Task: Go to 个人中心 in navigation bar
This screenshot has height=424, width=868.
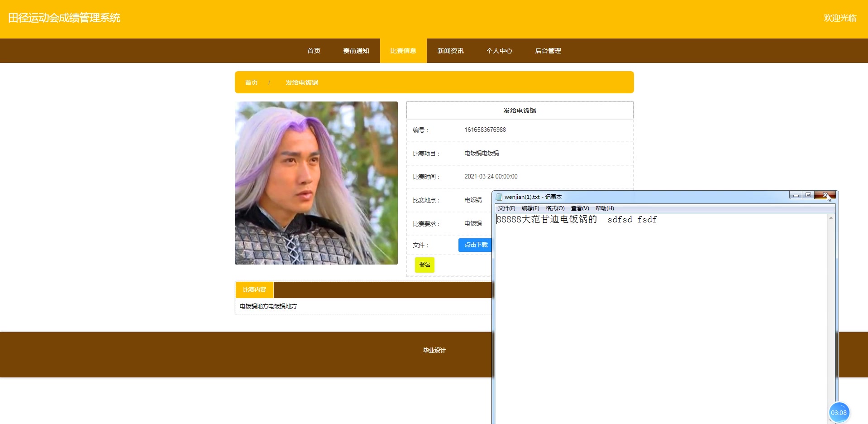Action: (499, 51)
